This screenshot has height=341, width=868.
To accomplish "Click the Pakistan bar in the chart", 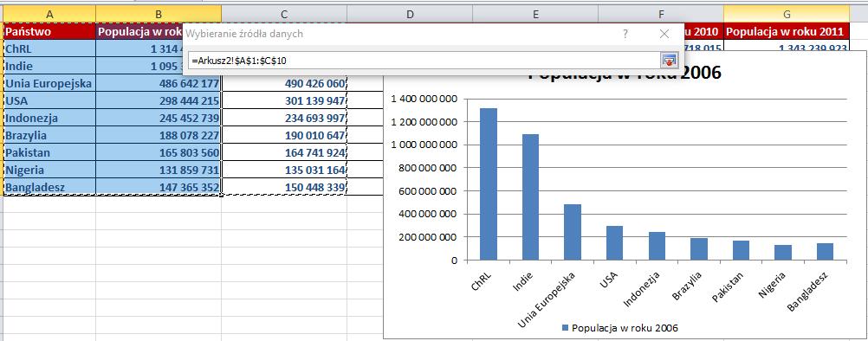I will [742, 250].
